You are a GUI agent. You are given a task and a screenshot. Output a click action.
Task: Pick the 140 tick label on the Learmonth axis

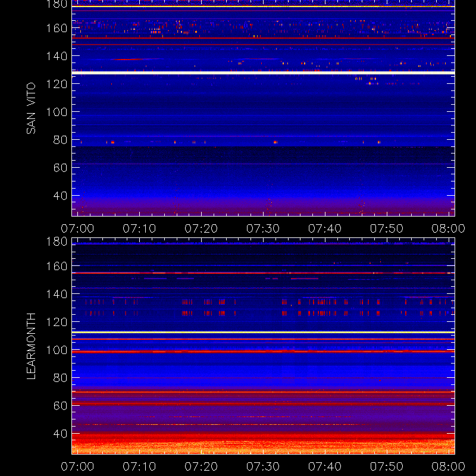point(57,294)
